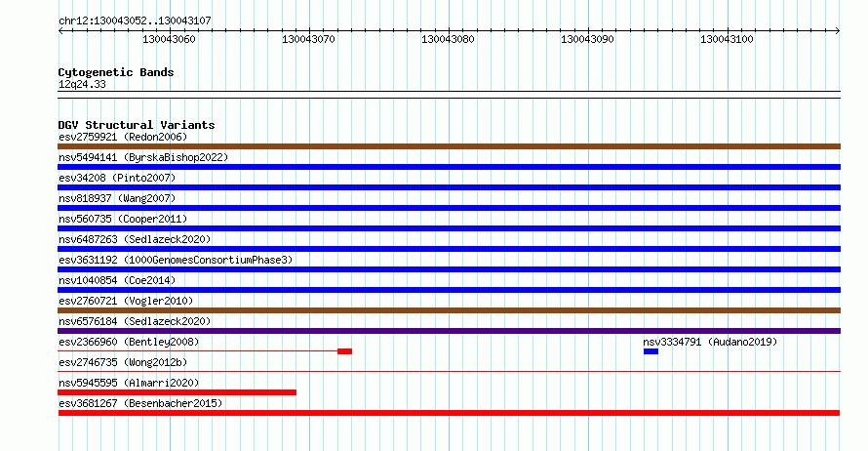Open esv2746735 (Wong2012b) variant label
868x451 pixels.
[123, 362]
